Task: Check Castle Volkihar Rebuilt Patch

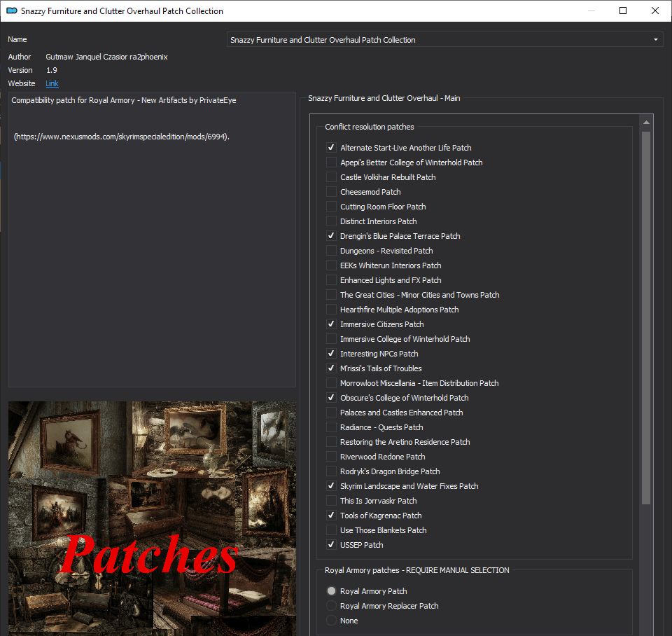Action: tap(331, 177)
